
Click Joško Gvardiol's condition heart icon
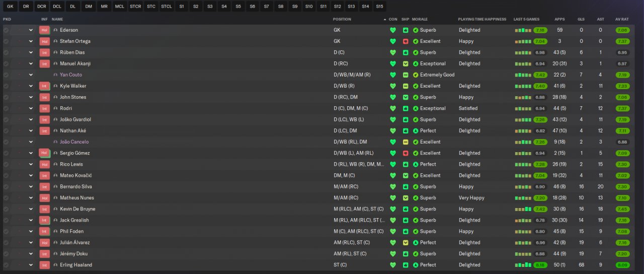pyautogui.click(x=393, y=120)
